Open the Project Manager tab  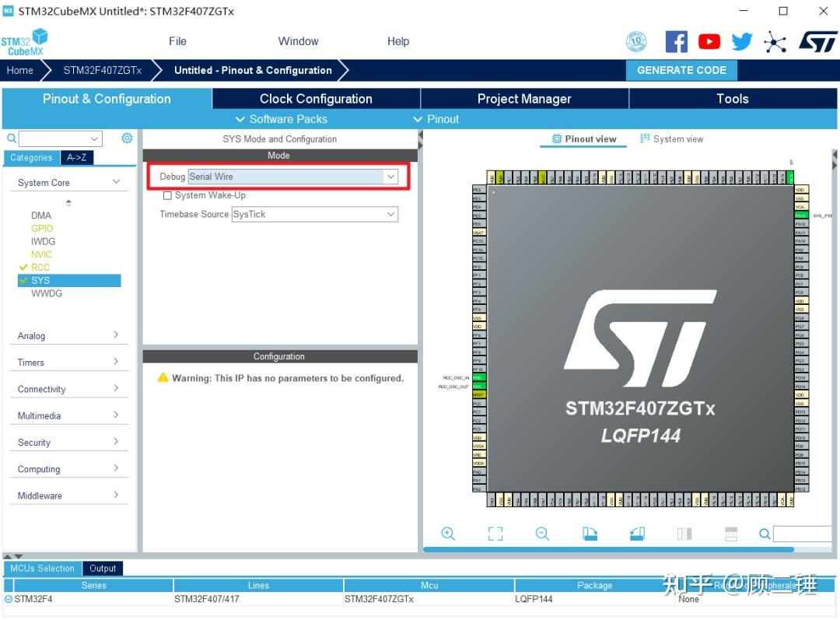pos(523,99)
